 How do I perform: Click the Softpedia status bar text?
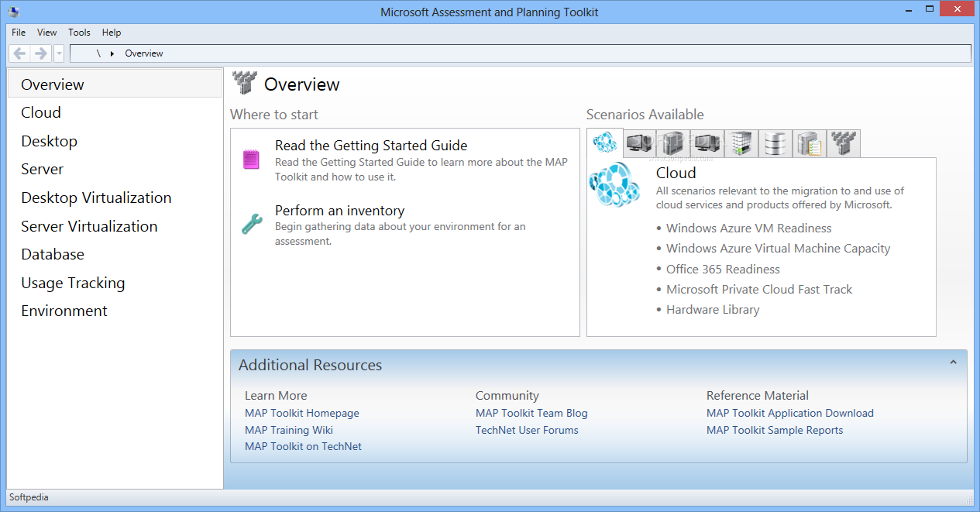29,497
